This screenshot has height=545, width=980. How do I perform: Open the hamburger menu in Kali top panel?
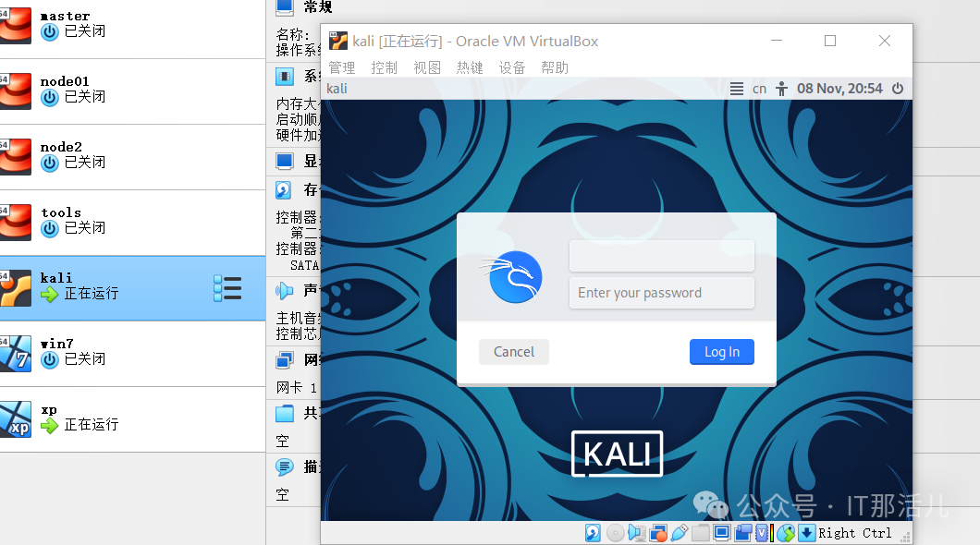point(737,89)
